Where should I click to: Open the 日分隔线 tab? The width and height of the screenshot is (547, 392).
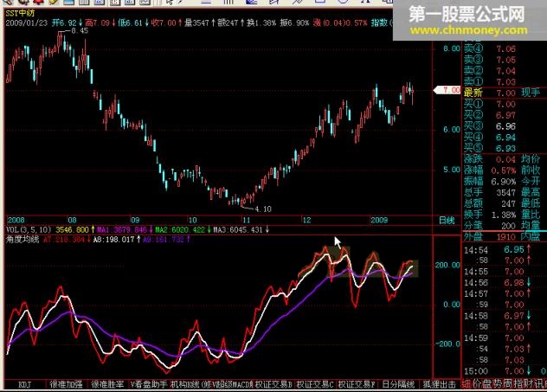click(398, 385)
